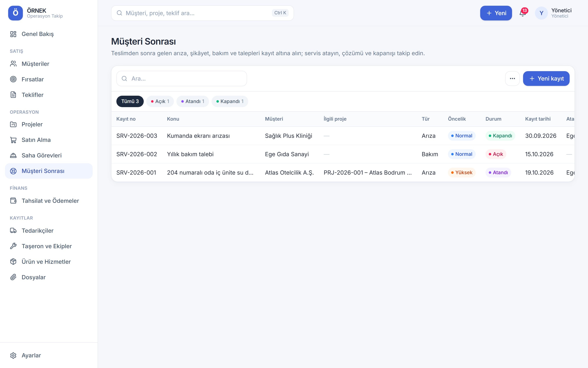Click the Taşeron ve Ekipler wrench icon

click(13, 246)
